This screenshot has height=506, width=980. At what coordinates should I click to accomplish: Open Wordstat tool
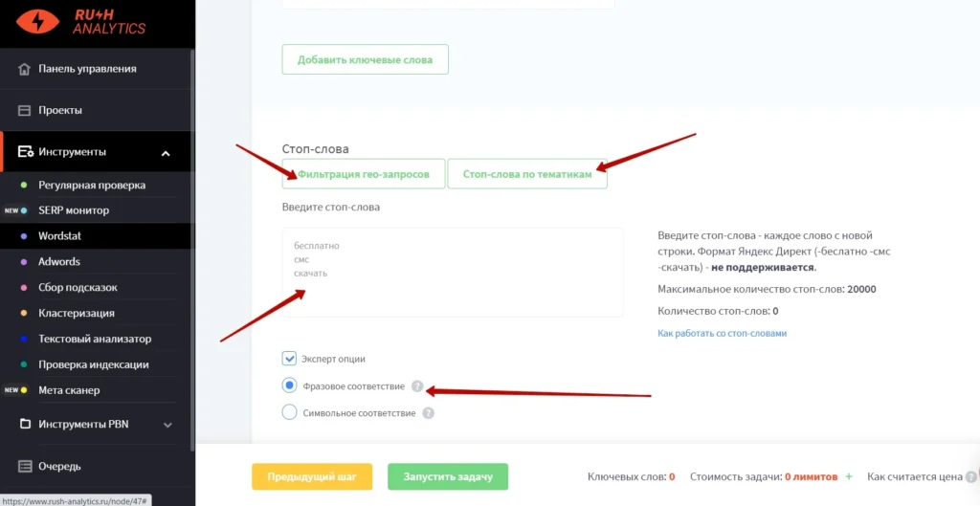point(60,236)
